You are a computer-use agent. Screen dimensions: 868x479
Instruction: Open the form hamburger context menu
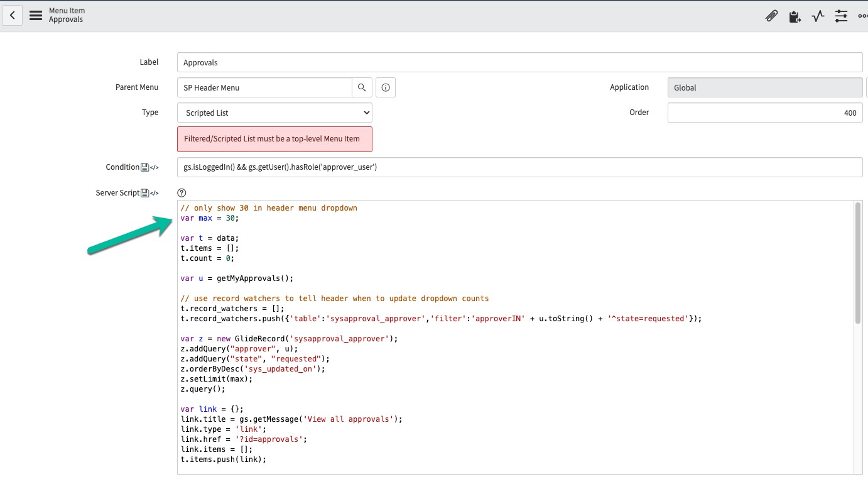(x=36, y=15)
